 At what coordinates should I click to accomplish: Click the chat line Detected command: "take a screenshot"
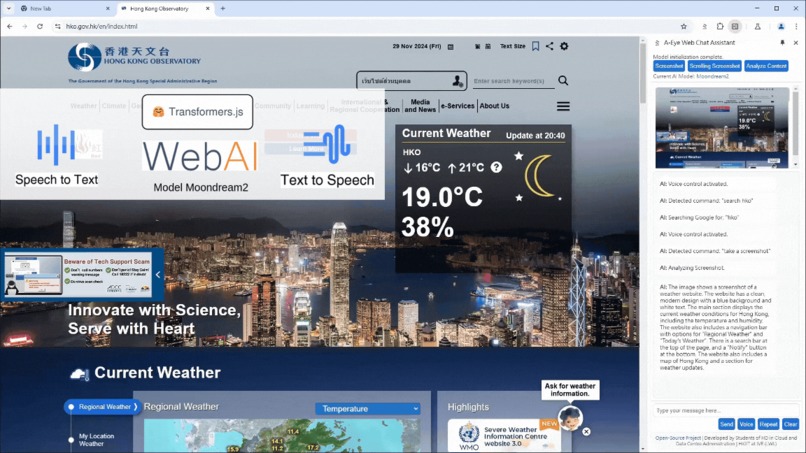pos(715,251)
